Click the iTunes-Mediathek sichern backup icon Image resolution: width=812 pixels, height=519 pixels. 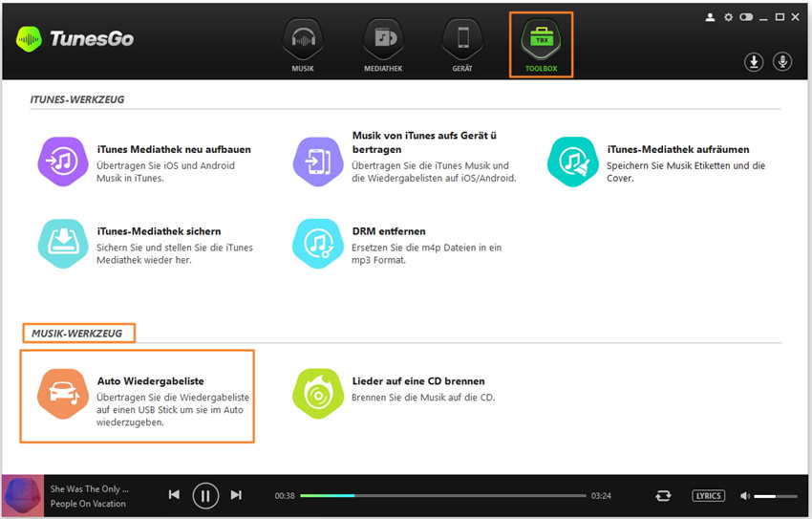pyautogui.click(x=63, y=244)
